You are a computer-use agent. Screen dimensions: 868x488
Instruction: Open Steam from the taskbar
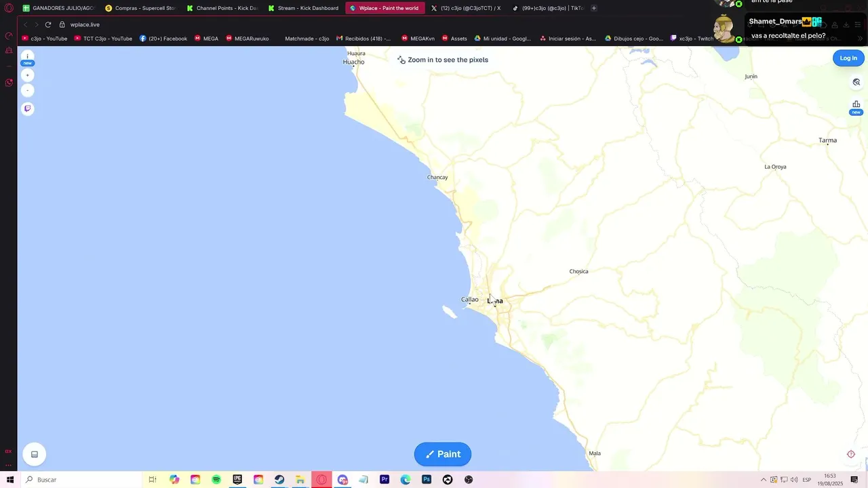coord(279,480)
